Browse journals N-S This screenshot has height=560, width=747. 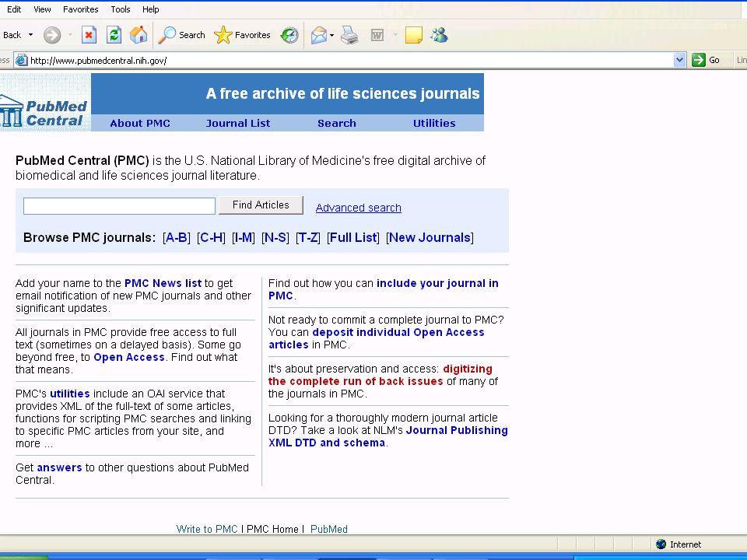point(275,237)
